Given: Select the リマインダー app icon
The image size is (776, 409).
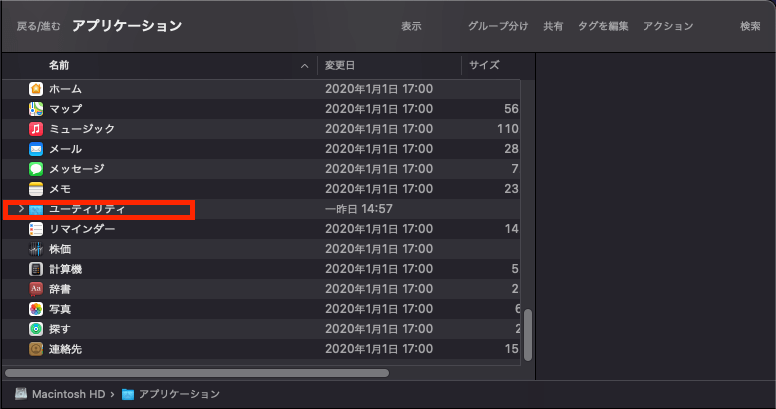Looking at the screenshot, I should coord(36,229).
